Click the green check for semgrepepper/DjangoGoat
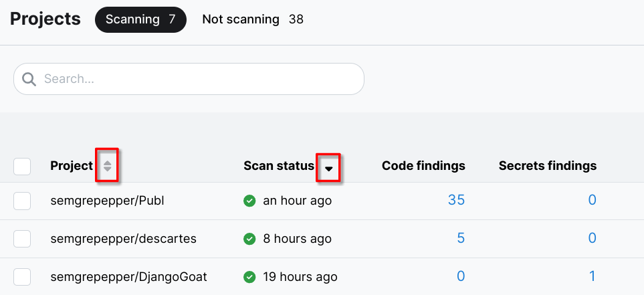This screenshot has width=644, height=295. click(x=249, y=277)
